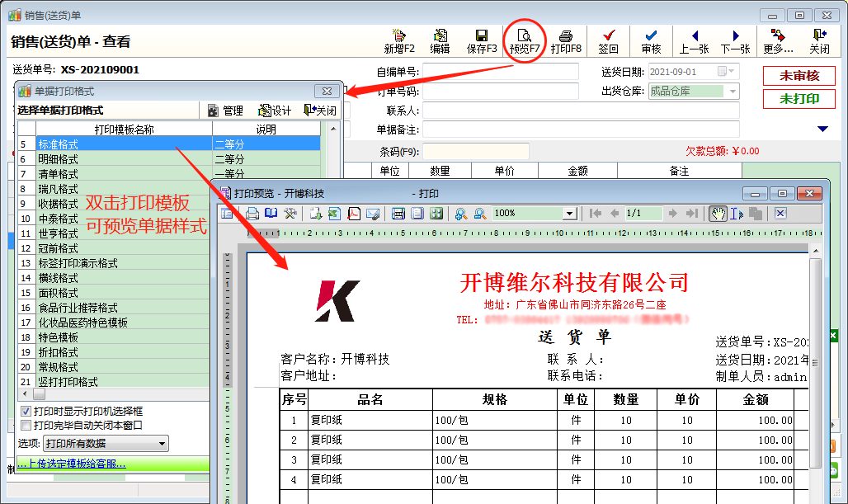Click the open book icon in preview toolbar

(271, 214)
